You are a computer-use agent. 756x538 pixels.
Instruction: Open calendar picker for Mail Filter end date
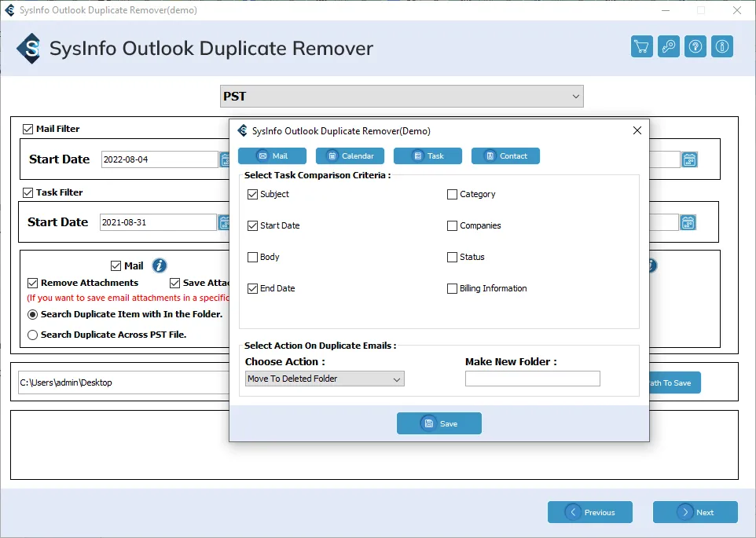pyautogui.click(x=689, y=159)
